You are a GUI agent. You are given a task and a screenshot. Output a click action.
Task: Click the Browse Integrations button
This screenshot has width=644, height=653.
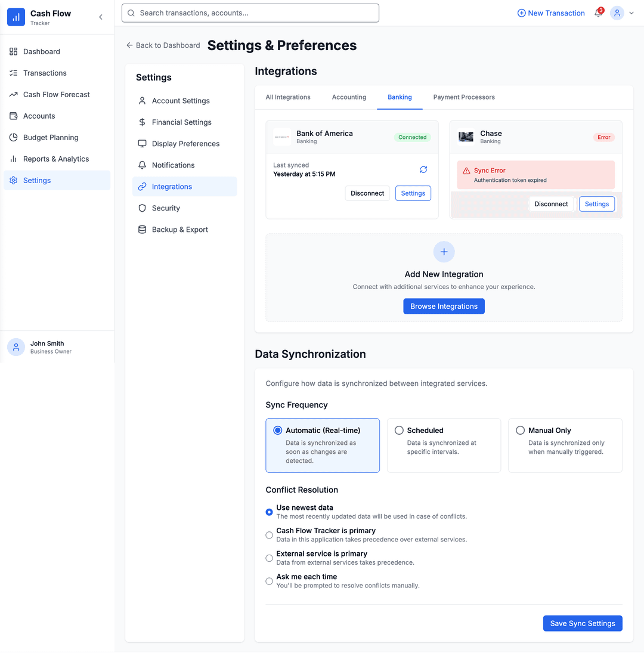pyautogui.click(x=444, y=306)
